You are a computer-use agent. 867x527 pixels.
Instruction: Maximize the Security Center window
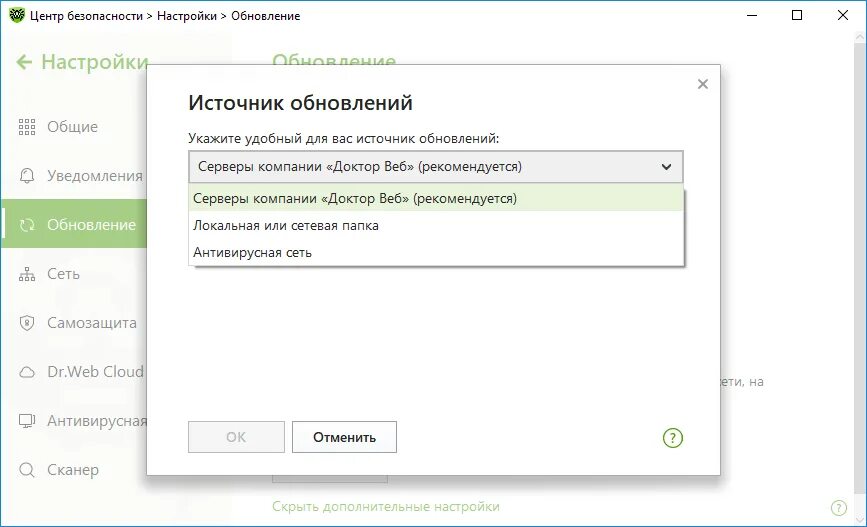[797, 15]
